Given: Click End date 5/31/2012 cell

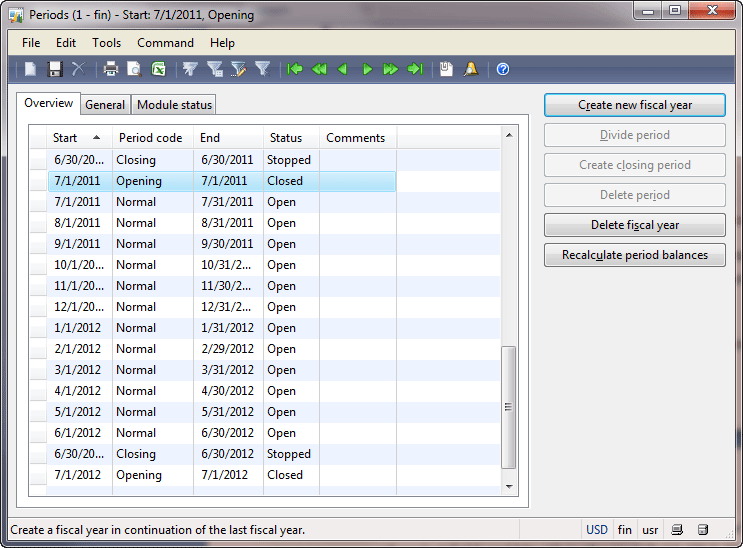Looking at the screenshot, I should pyautogui.click(x=228, y=412).
